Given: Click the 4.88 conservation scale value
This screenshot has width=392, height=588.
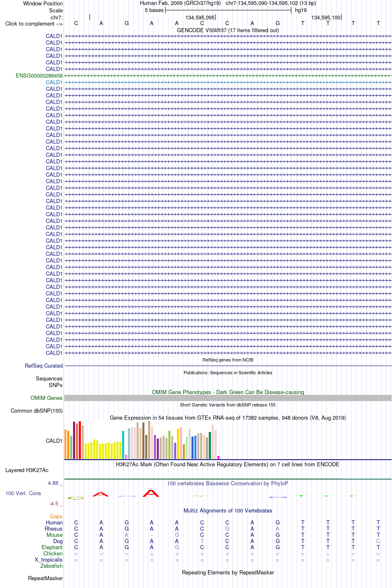Looking at the screenshot, I should [53, 483].
